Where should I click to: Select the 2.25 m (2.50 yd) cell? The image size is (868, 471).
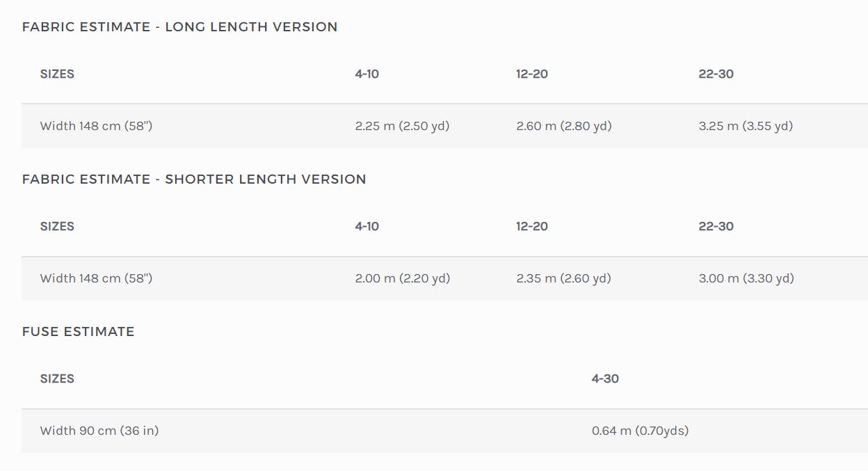point(402,126)
